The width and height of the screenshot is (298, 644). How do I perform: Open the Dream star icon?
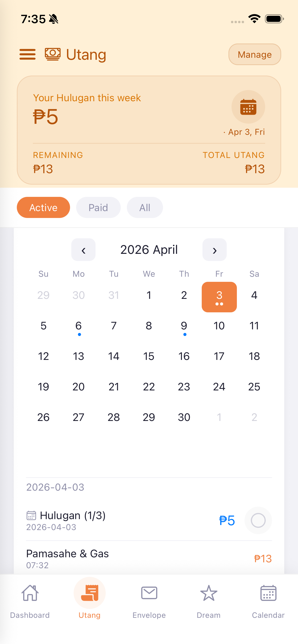[209, 593]
